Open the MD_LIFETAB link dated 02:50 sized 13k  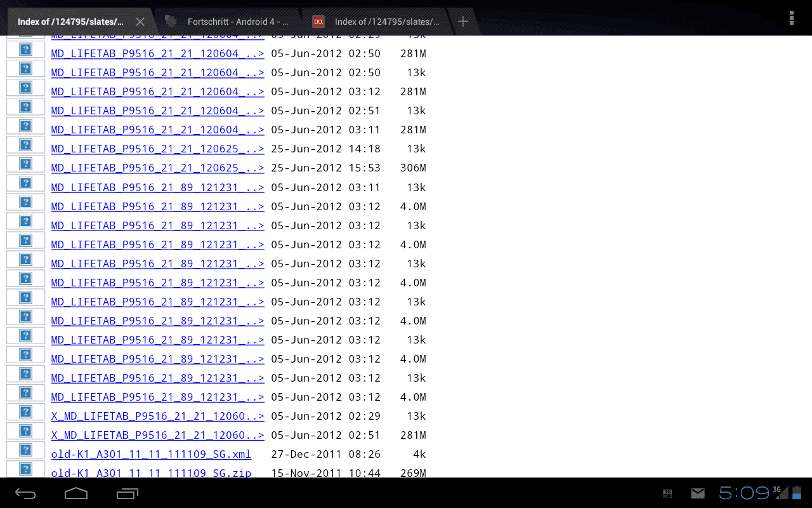pyautogui.click(x=158, y=73)
